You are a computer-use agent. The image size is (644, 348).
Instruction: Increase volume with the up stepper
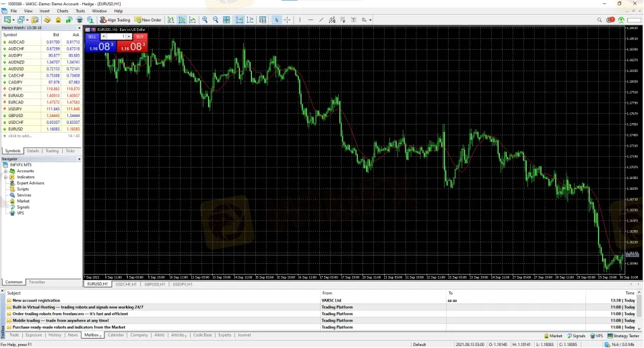129,36
